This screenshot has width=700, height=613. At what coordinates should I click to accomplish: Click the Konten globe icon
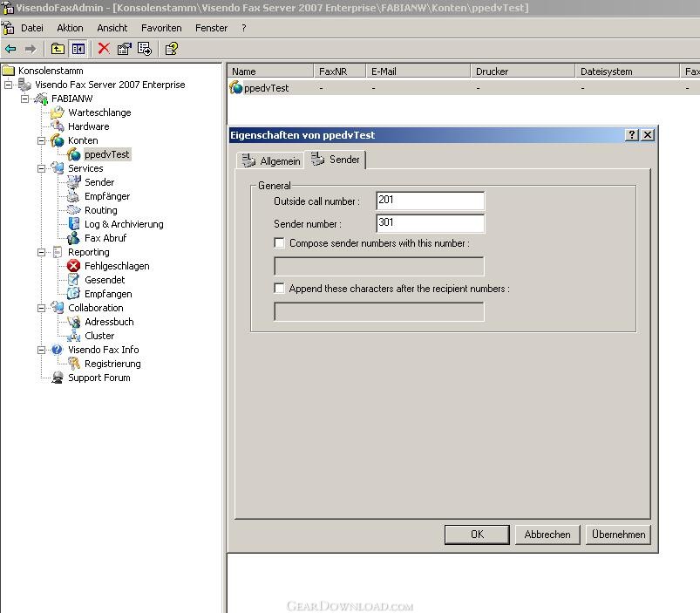[58, 140]
